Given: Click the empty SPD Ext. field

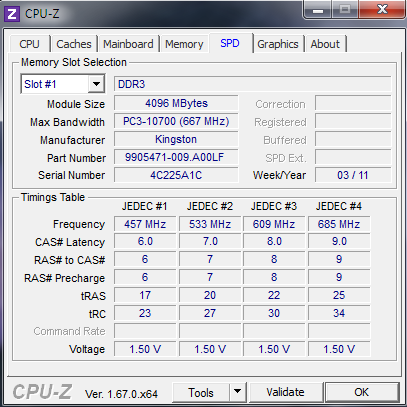Looking at the screenshot, I should pos(353,157).
